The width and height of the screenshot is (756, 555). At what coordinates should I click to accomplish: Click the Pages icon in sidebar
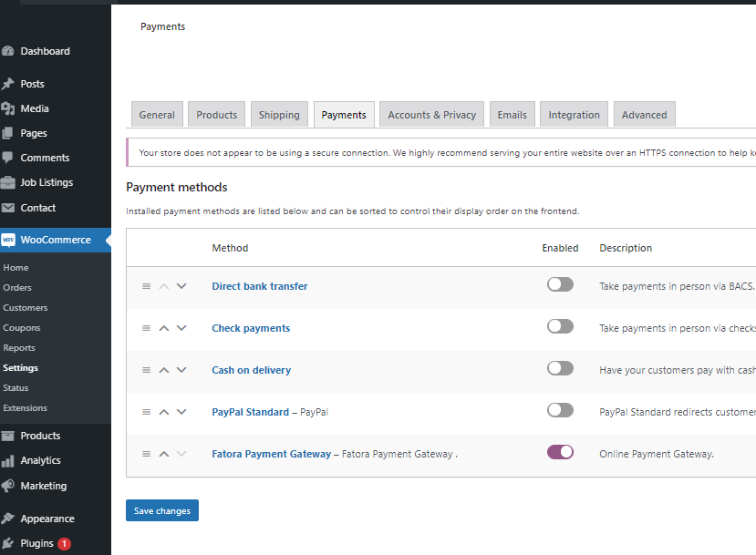click(7, 133)
